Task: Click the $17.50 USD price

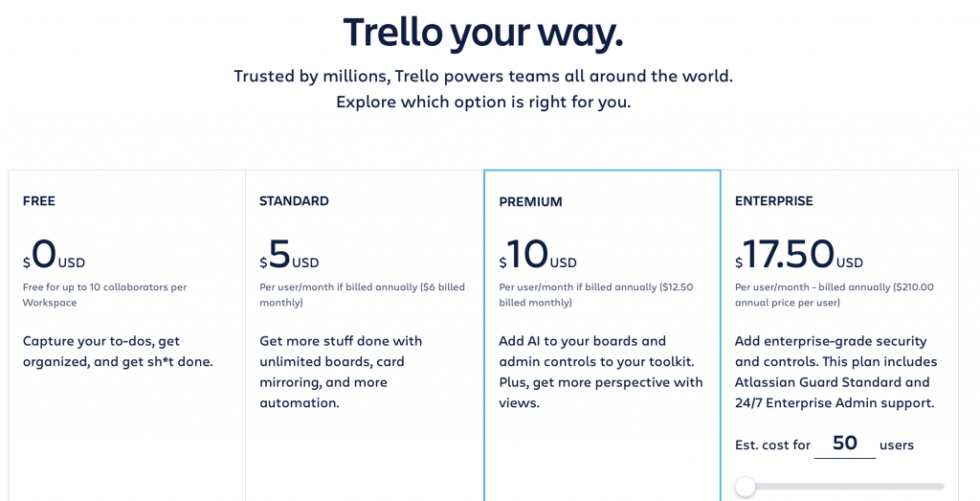Action: point(798,256)
